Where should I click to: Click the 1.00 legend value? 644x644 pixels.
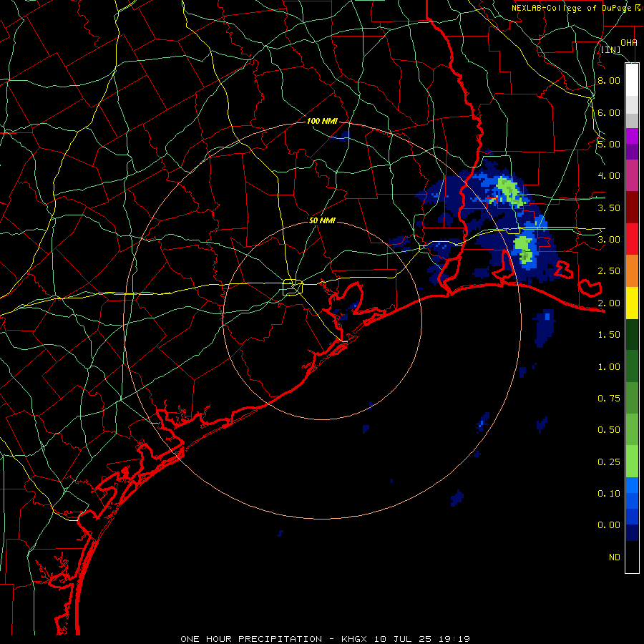point(609,367)
